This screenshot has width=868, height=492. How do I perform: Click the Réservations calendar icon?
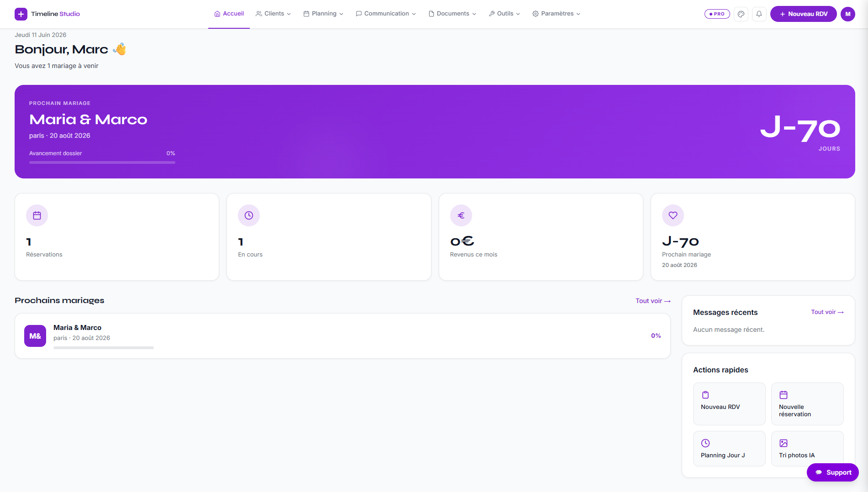[37, 215]
